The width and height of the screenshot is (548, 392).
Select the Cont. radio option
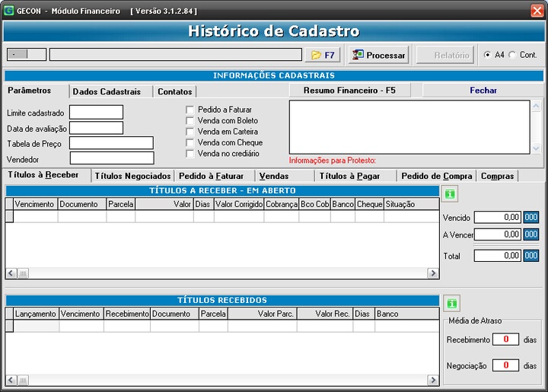coord(512,55)
